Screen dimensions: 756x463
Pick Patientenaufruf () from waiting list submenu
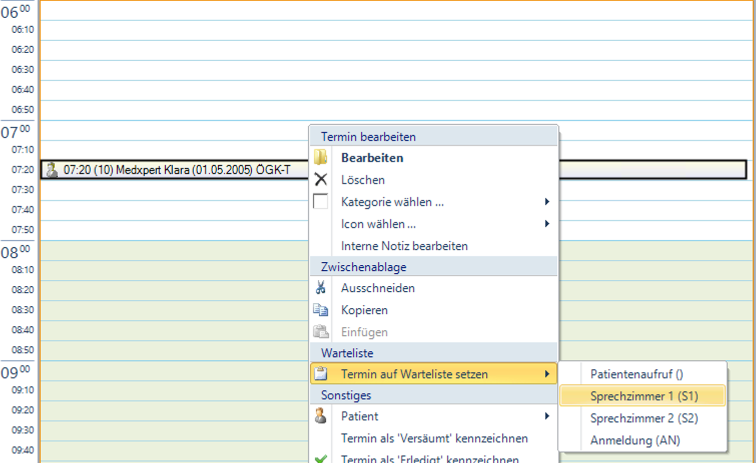[636, 374]
